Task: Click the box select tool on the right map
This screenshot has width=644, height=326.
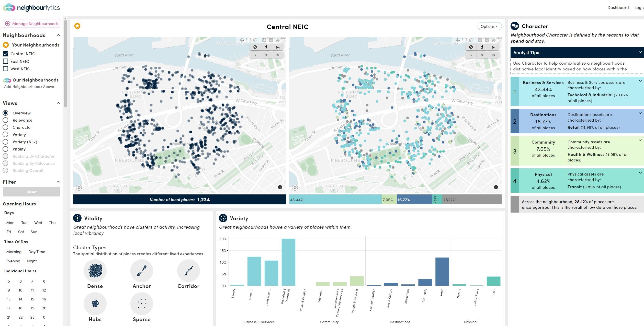Action: click(465, 40)
